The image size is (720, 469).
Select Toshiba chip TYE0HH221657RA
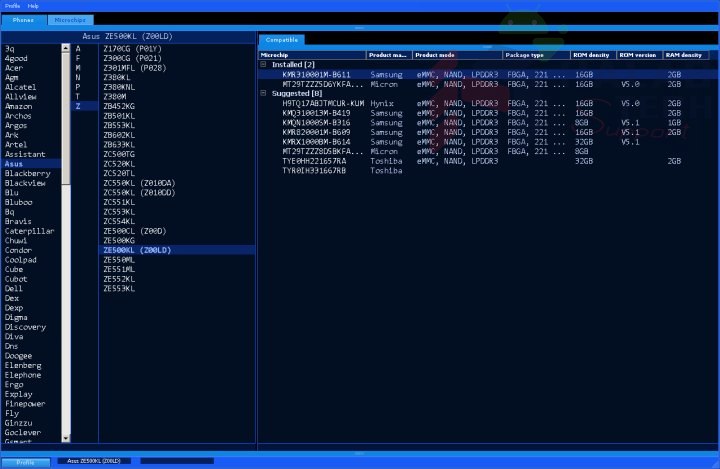pos(487,161)
